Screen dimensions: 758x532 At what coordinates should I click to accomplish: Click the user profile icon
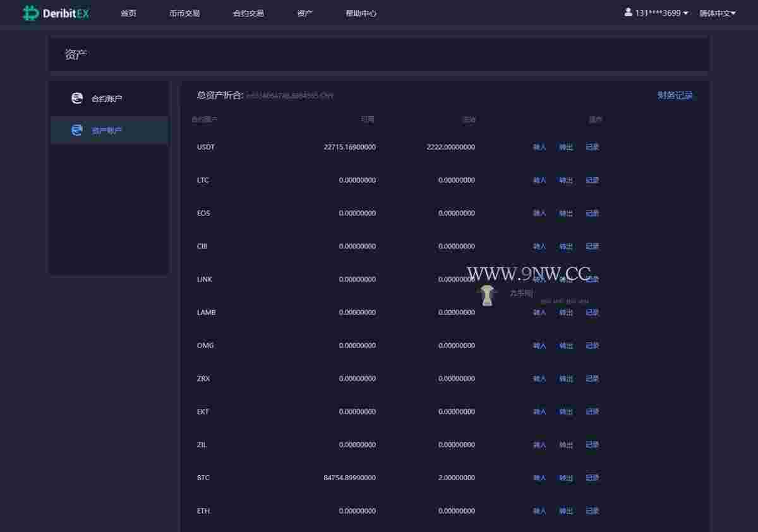628,12
